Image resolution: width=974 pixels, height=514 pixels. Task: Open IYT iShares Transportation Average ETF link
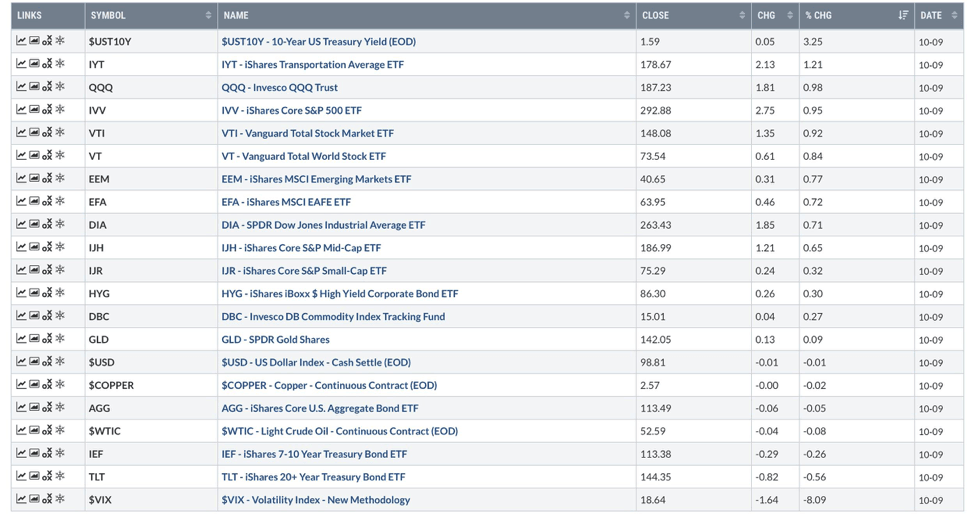coord(312,65)
